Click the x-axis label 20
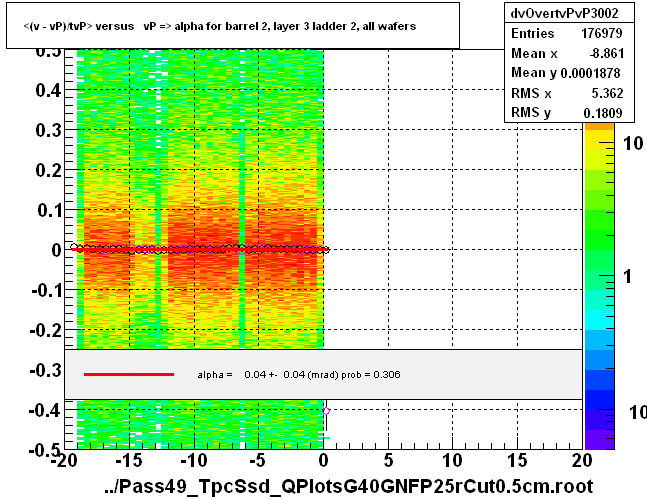This screenshot has height=499, width=647. click(x=582, y=461)
